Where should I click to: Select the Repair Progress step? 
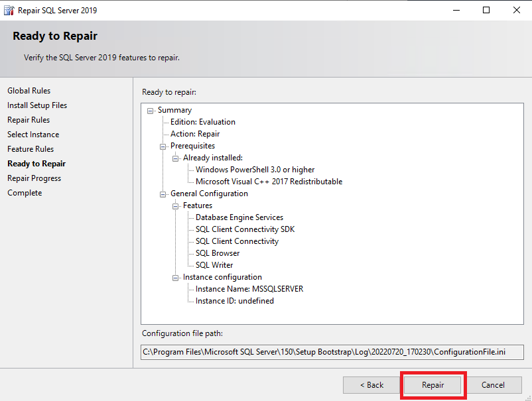tap(34, 178)
